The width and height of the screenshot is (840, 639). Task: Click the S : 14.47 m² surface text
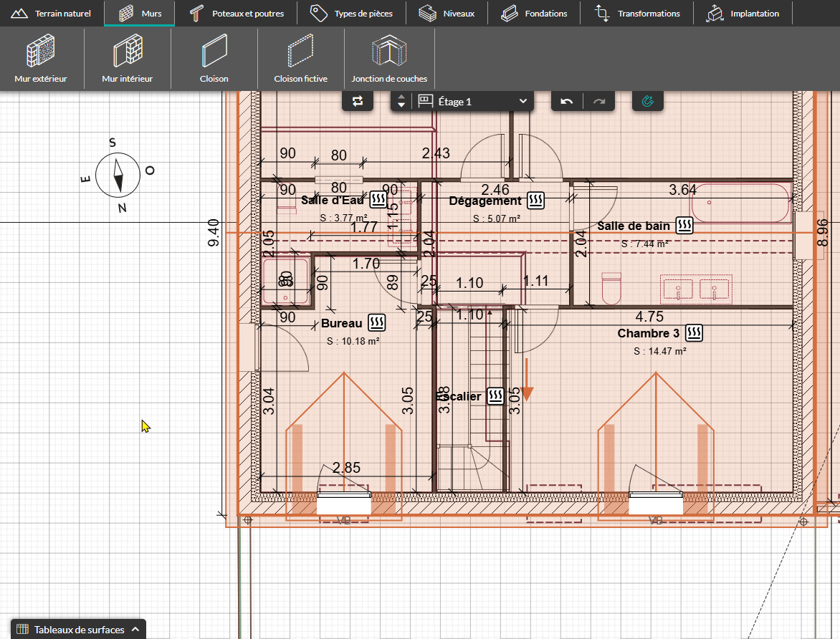point(660,351)
